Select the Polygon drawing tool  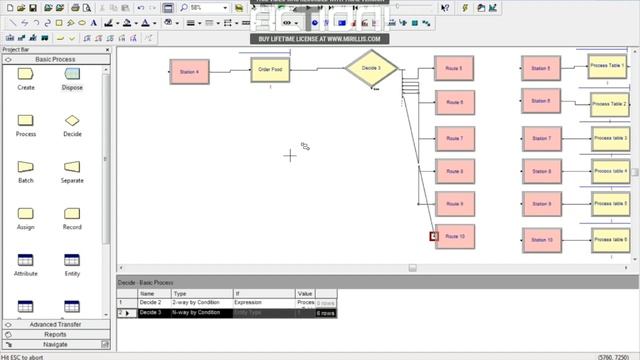(x=71, y=23)
